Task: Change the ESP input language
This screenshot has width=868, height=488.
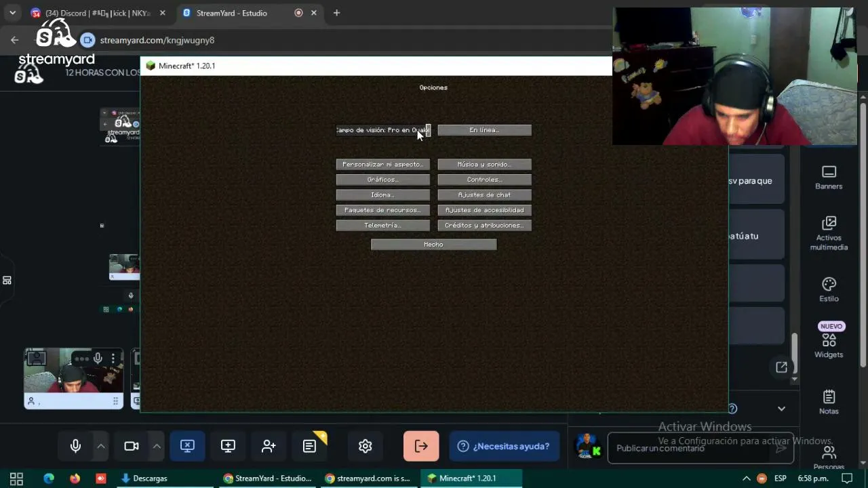Action: pos(781,479)
